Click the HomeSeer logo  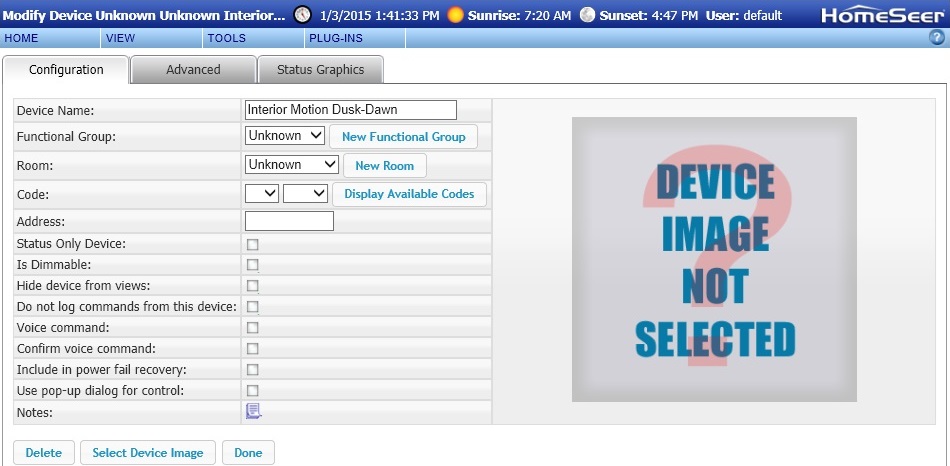tap(880, 15)
